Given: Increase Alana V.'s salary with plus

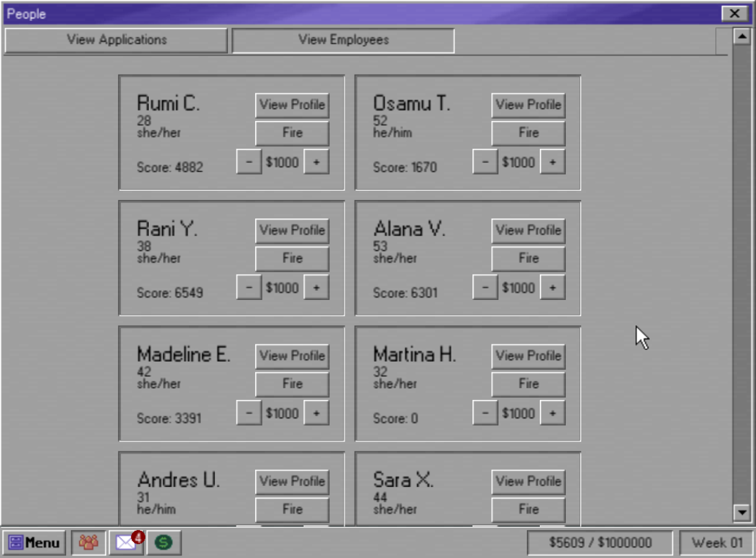Looking at the screenshot, I should 553,288.
